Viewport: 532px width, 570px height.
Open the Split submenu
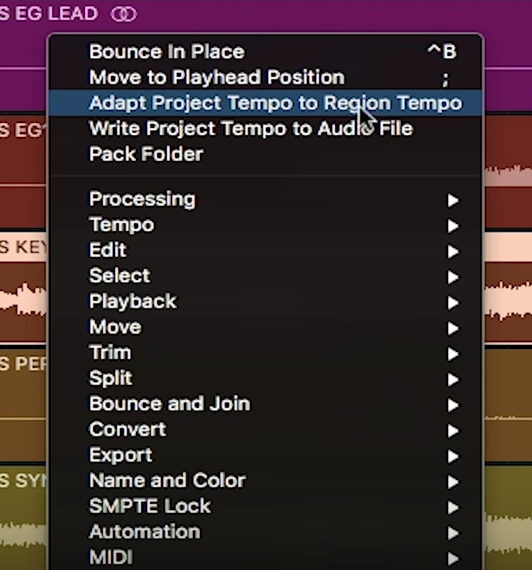[x=265, y=378]
